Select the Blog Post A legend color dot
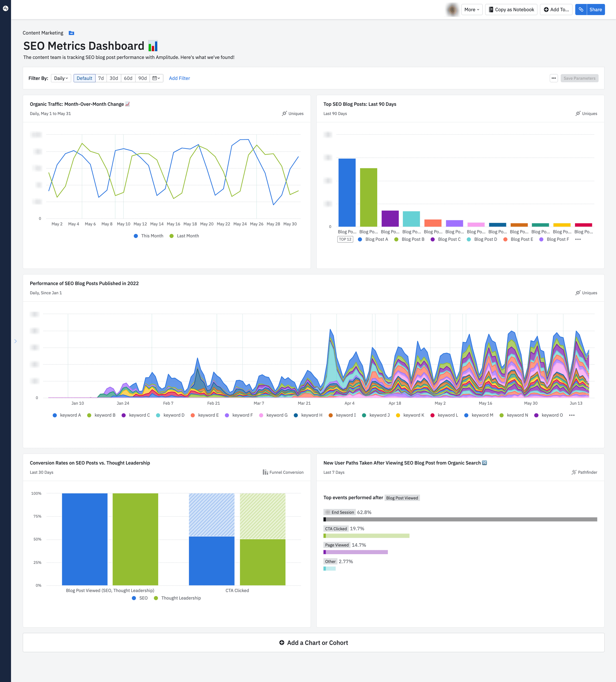616x682 pixels. pyautogui.click(x=360, y=239)
